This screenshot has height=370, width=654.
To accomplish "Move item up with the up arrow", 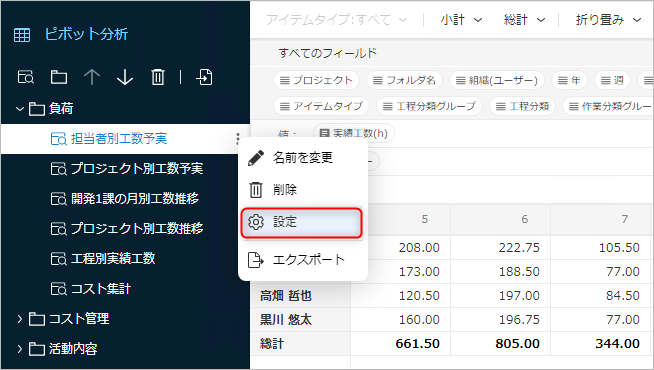I will [92, 77].
